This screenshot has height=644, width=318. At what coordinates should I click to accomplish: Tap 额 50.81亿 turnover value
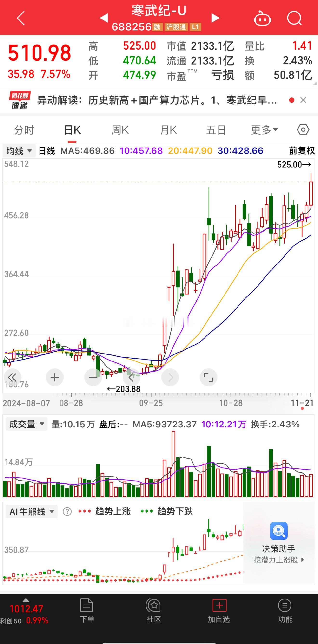pyautogui.click(x=278, y=75)
